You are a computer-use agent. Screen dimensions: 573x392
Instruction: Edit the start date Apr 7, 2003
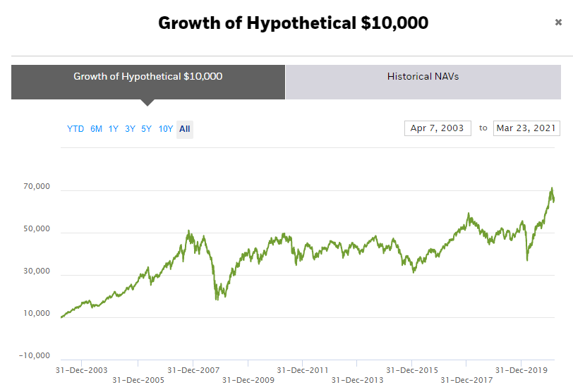[438, 128]
